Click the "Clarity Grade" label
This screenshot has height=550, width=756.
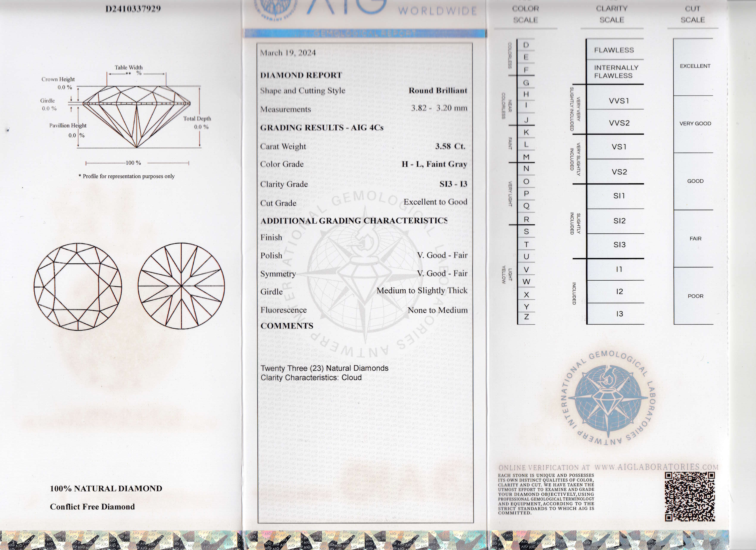coord(284,184)
